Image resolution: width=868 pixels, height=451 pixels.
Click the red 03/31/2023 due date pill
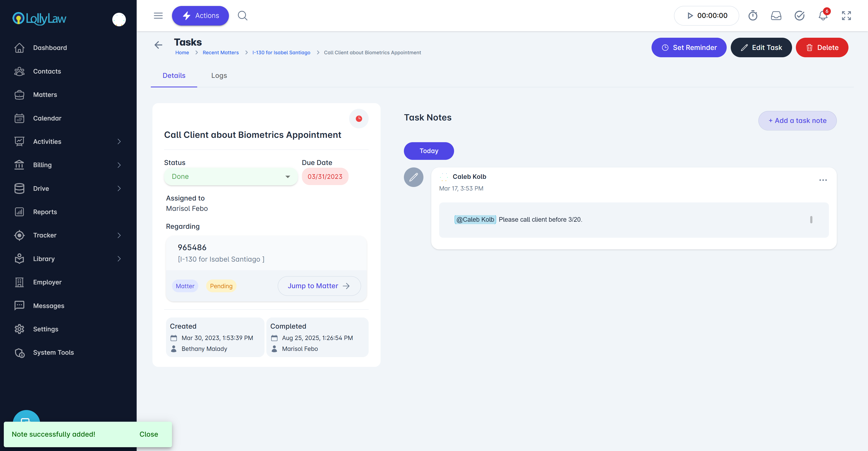coord(325,177)
